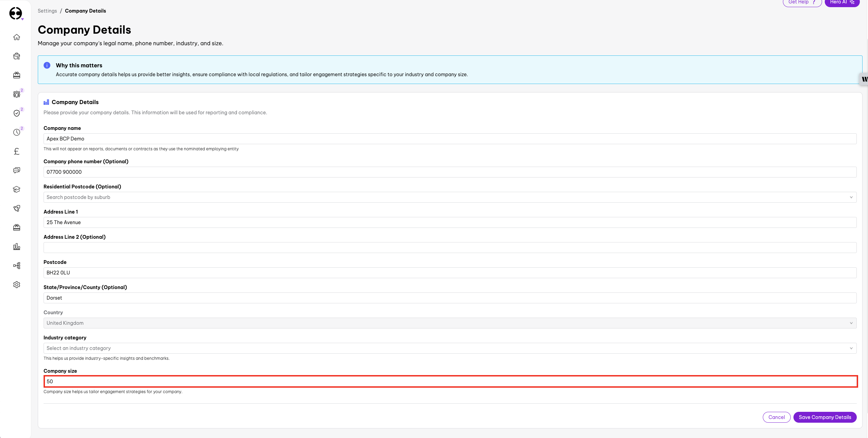This screenshot has width=868, height=438.
Task: Open the People team icon in sidebar
Action: 17,94
